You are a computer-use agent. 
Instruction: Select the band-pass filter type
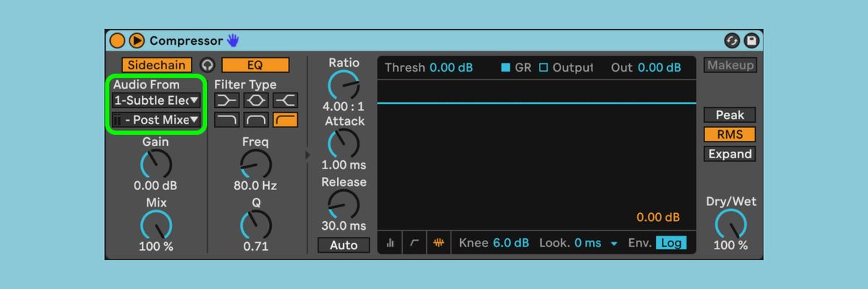(257, 120)
